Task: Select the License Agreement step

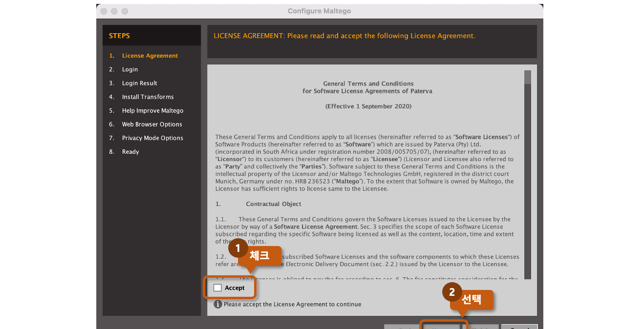Action: (x=150, y=56)
